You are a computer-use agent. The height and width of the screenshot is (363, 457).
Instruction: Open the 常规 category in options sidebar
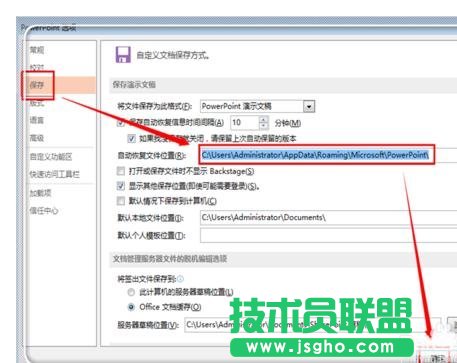point(37,50)
